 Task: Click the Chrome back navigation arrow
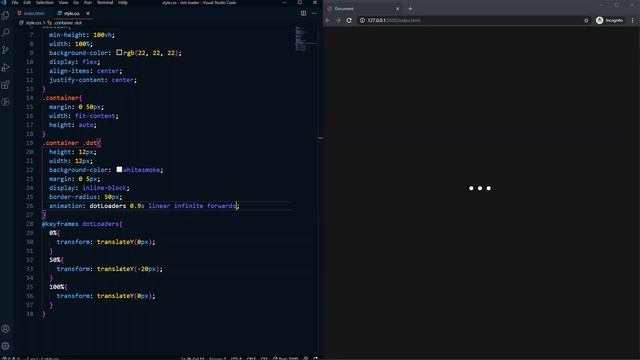click(x=327, y=20)
